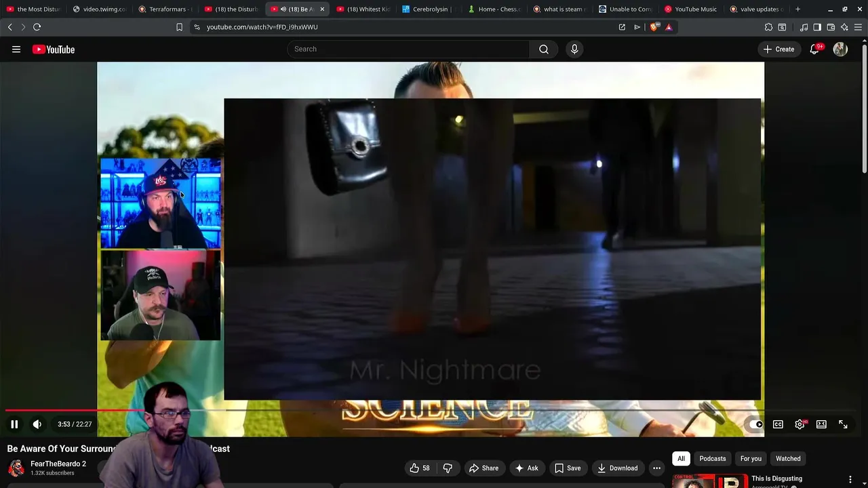
Task: Switch to the video.twimg.com tab
Action: click(98, 9)
